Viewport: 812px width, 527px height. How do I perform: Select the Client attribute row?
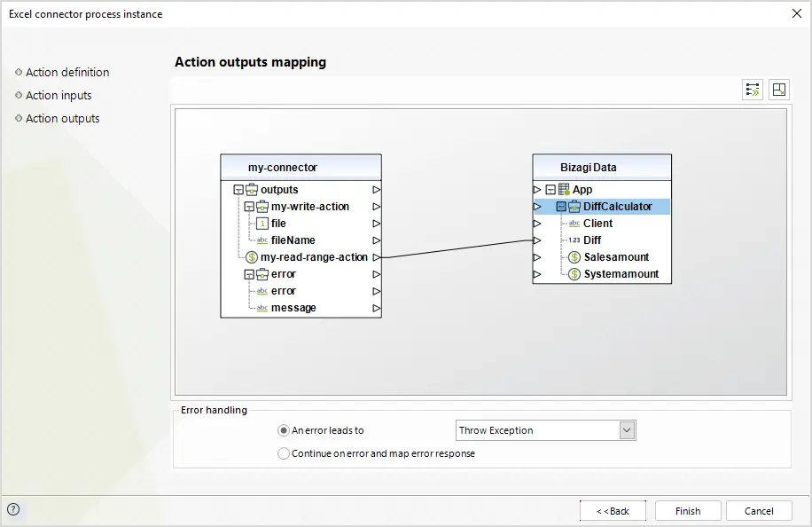coord(597,224)
